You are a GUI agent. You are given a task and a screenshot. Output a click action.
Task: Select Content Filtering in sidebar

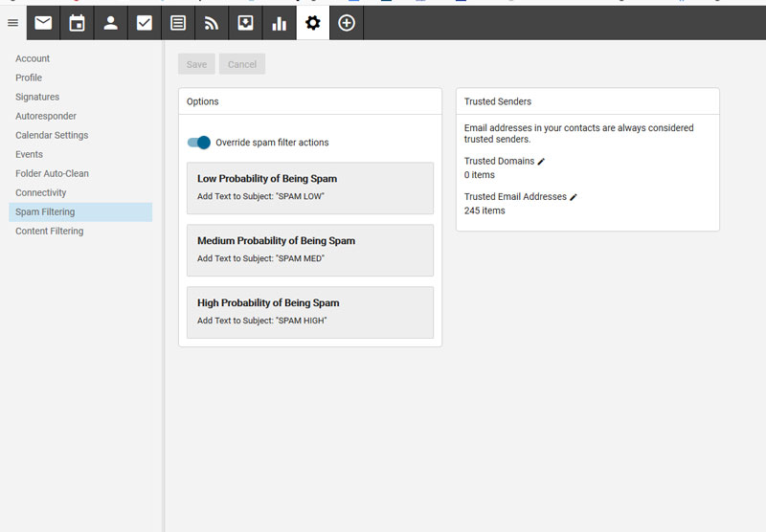point(50,231)
